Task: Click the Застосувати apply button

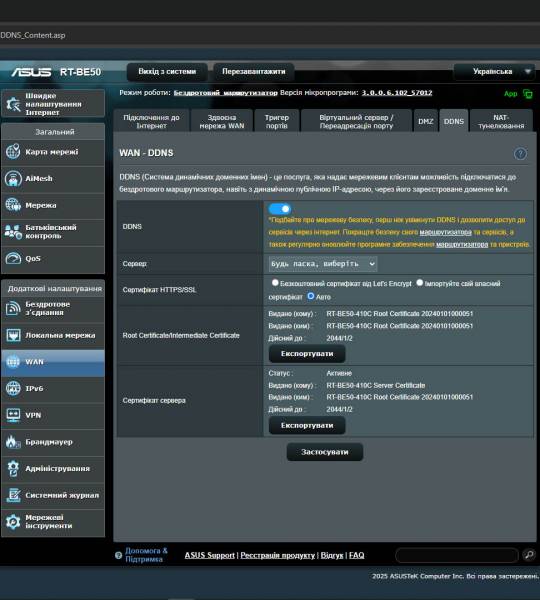Action: [x=325, y=452]
